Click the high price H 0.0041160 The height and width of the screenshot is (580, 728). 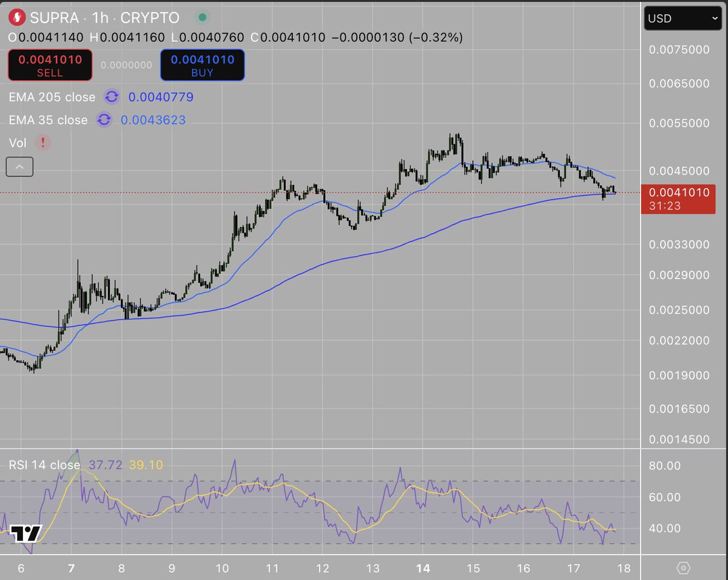[x=127, y=38]
